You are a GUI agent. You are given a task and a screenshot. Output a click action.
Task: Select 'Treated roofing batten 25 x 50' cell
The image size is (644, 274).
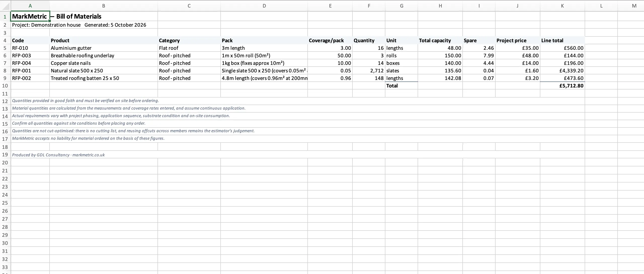(x=104, y=78)
